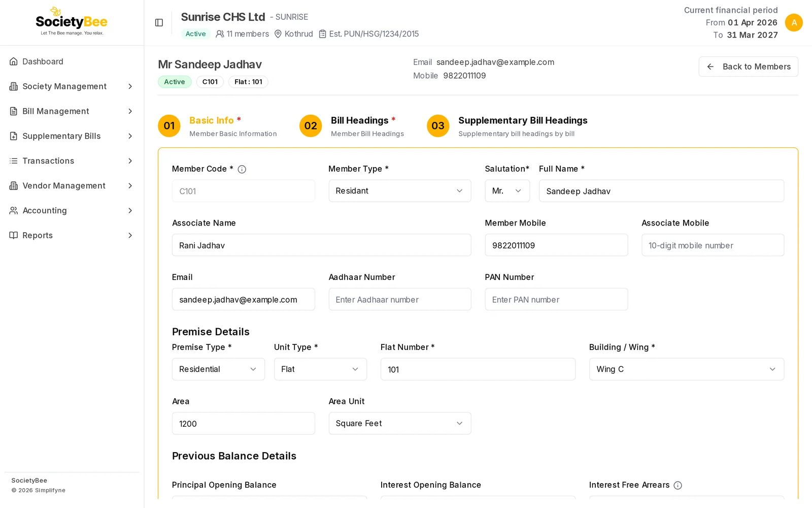This screenshot has width=812, height=508.
Task: Open the user avatar menu
Action: pyautogui.click(x=794, y=22)
